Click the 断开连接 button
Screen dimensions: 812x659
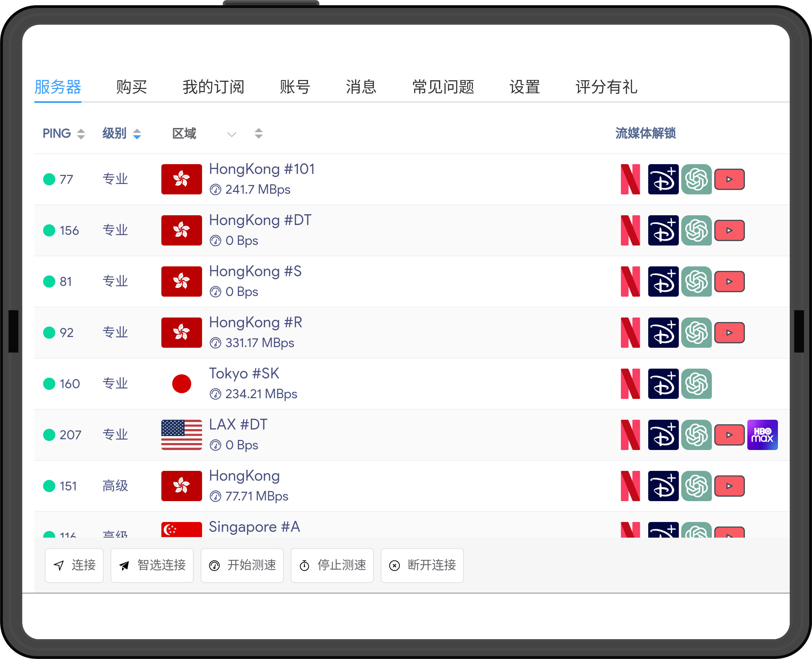click(422, 565)
